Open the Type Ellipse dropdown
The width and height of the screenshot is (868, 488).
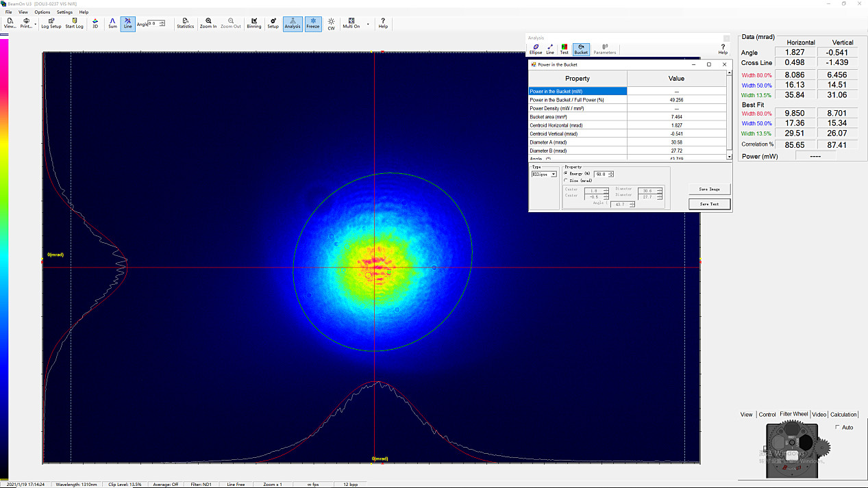(554, 175)
